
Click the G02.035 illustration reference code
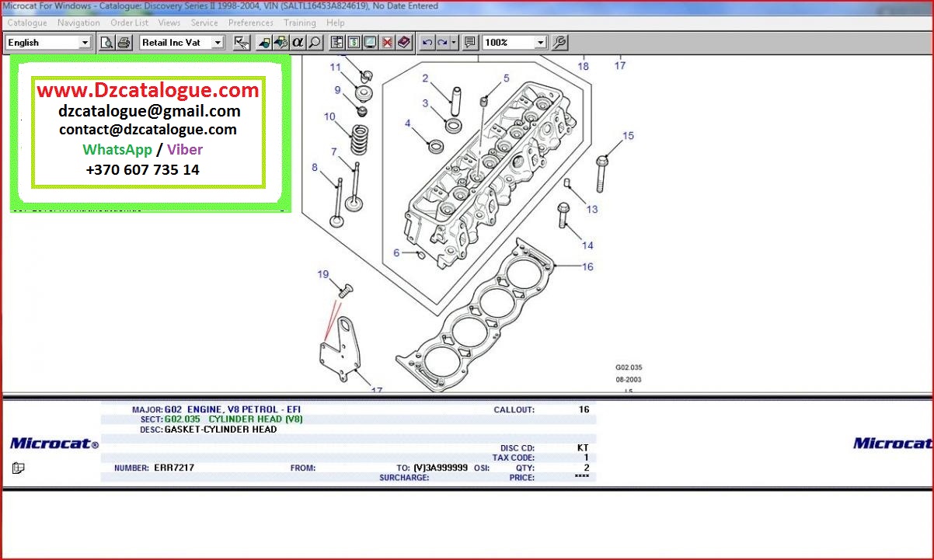[x=629, y=367]
